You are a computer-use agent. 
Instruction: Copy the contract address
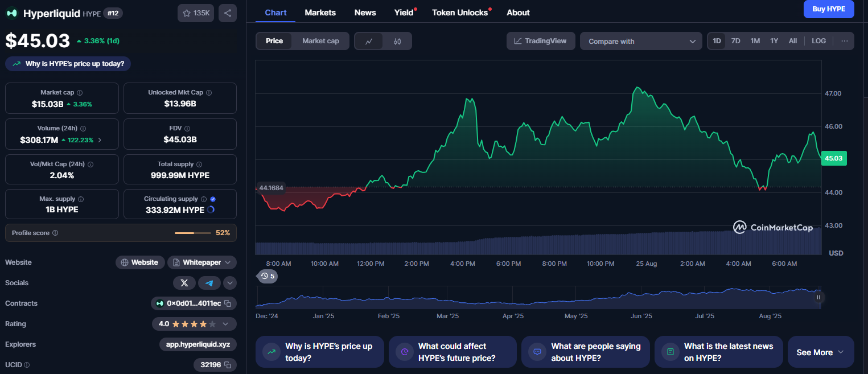(x=228, y=303)
